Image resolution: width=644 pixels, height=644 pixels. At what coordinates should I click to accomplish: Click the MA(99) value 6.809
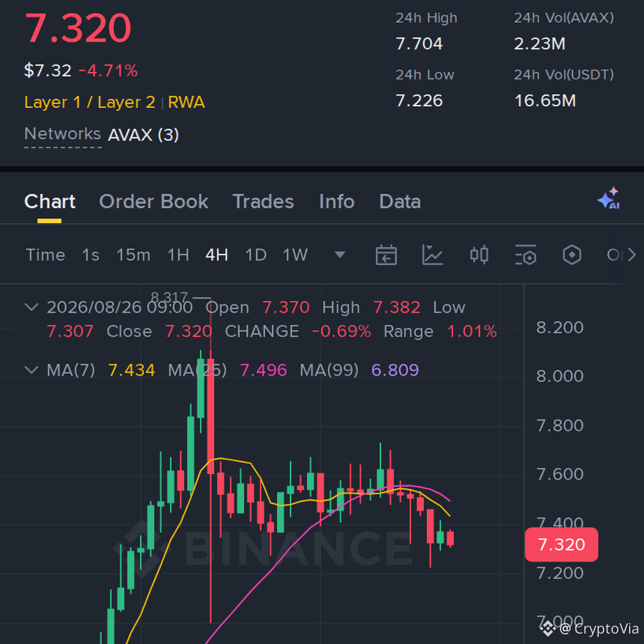395,370
